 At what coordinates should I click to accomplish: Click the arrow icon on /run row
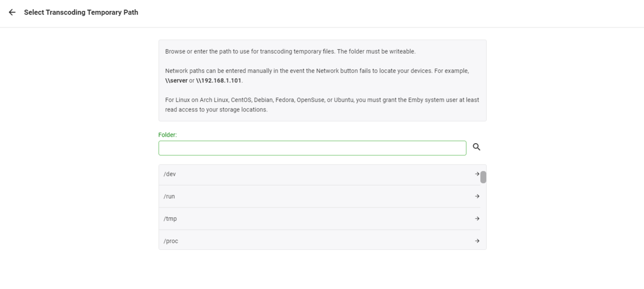[x=477, y=196]
